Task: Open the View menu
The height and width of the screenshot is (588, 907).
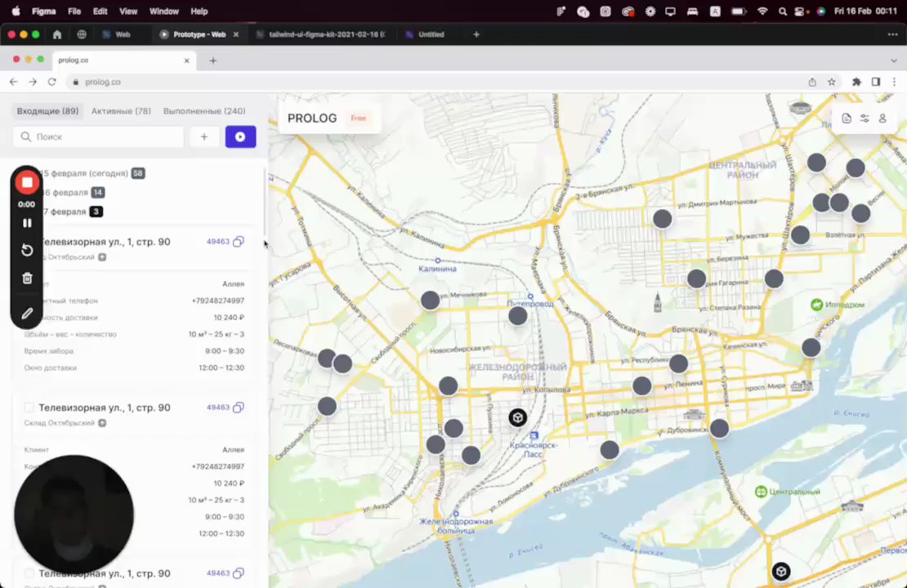Action: 128,11
